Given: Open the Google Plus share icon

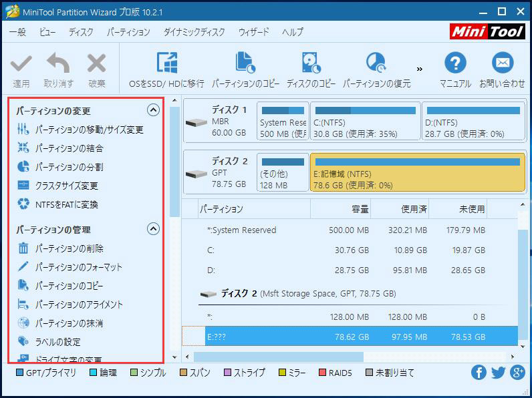Looking at the screenshot, I should click(517, 373).
